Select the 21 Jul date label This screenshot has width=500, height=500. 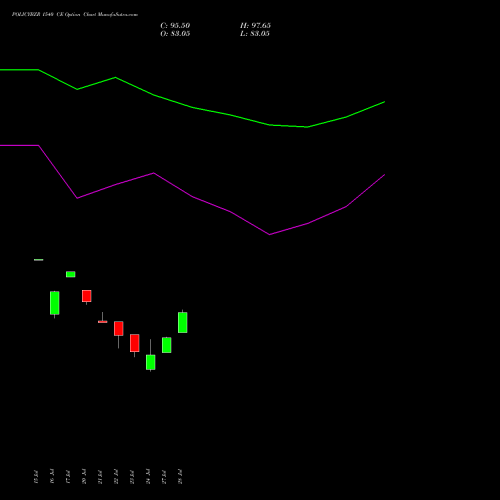(100, 477)
